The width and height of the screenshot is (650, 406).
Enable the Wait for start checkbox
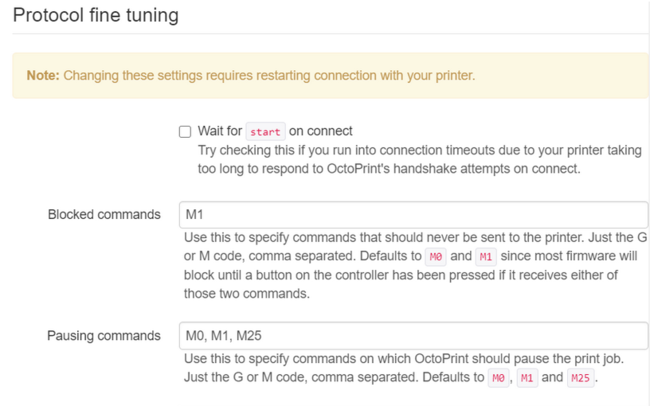(x=185, y=131)
